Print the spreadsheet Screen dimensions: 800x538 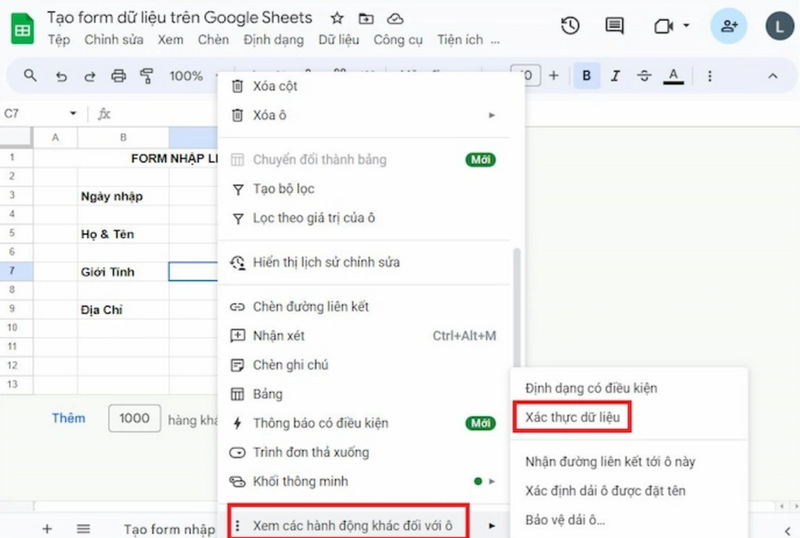[118, 76]
